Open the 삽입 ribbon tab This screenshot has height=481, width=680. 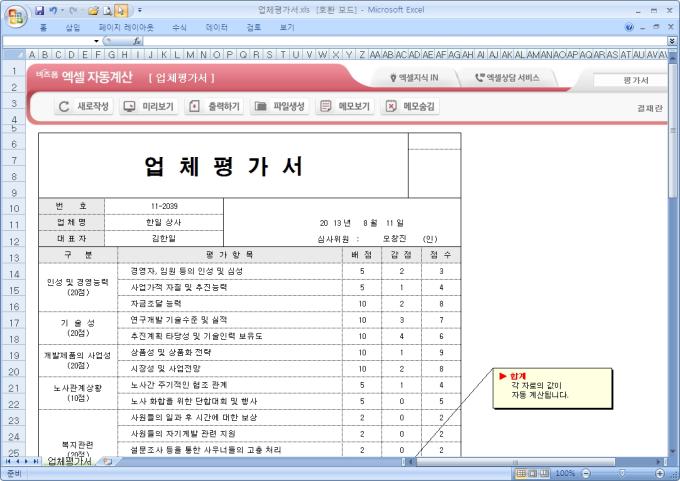click(73, 28)
